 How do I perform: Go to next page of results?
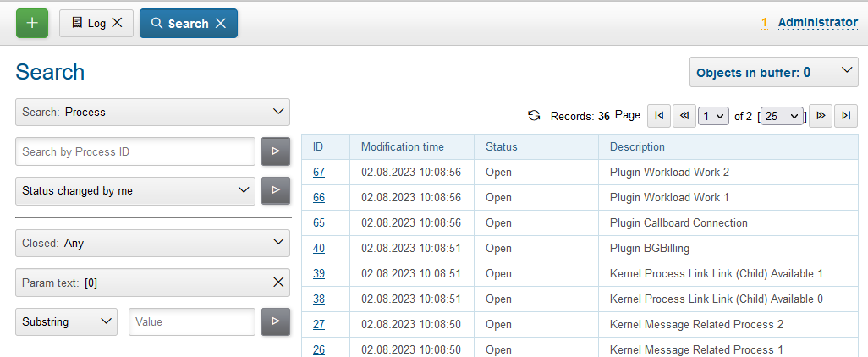point(820,116)
